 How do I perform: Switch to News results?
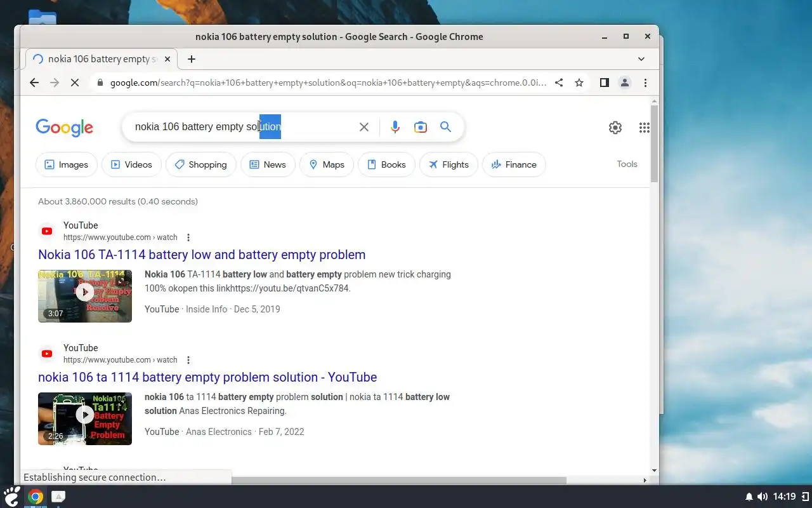coord(268,164)
